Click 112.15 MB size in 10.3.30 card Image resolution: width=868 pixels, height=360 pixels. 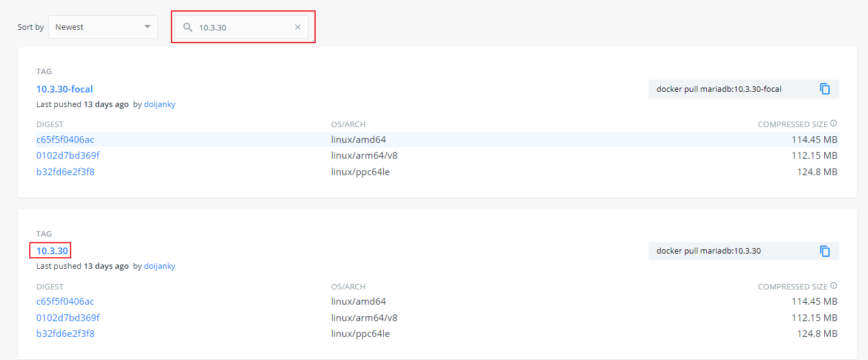(814, 317)
